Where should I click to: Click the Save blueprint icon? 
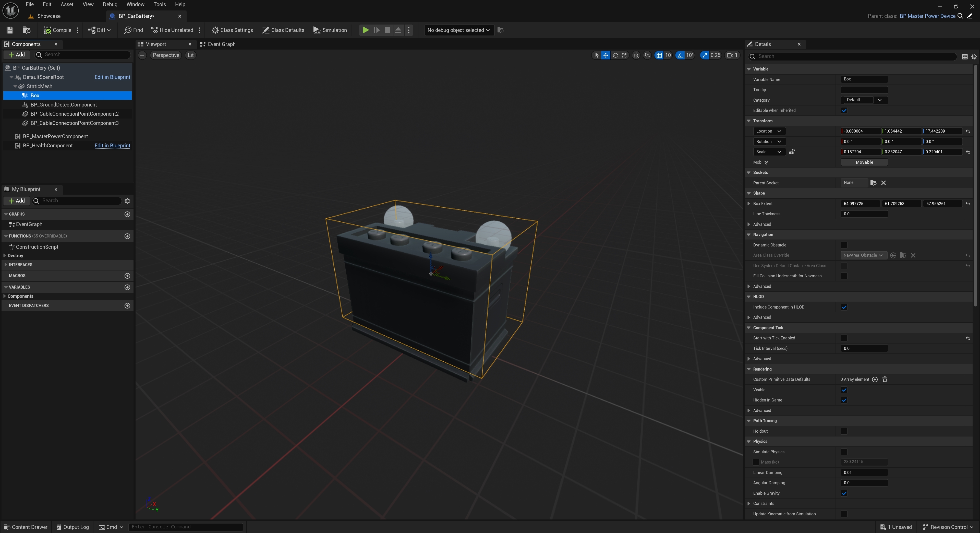coord(10,30)
